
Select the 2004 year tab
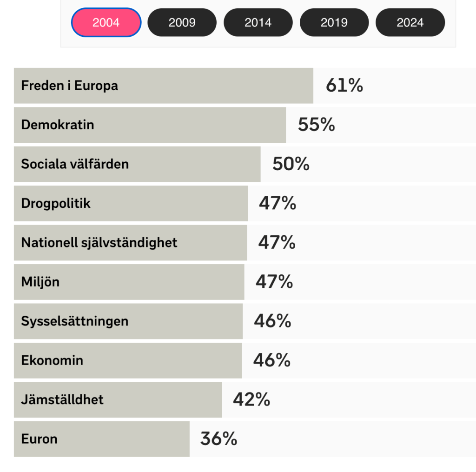(x=106, y=22)
